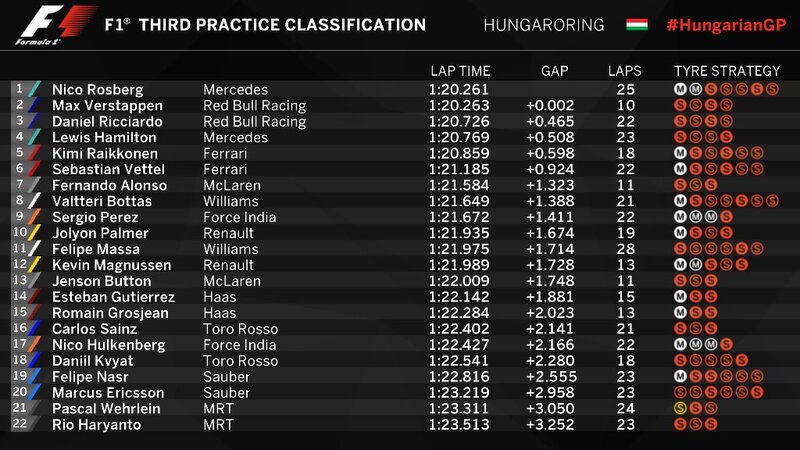Click driver name Lewis Hamilton
The height and width of the screenshot is (450, 800).
[104, 137]
